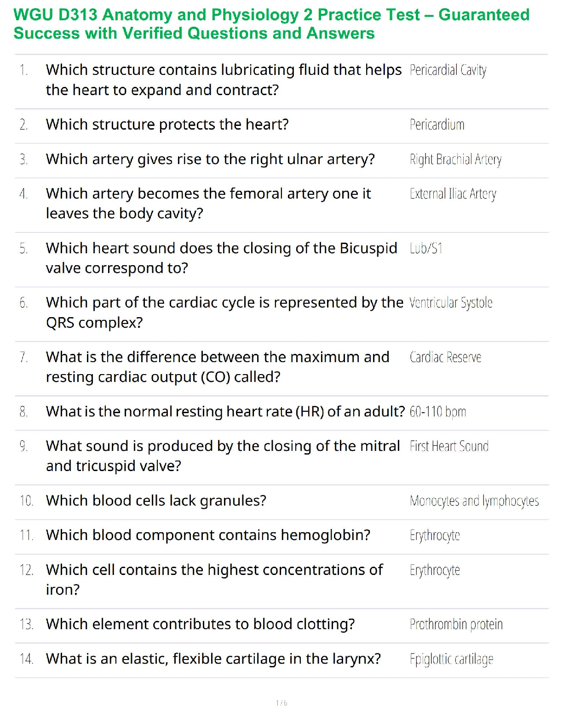Click the answer "Cardiac Reserve"

click(x=445, y=358)
